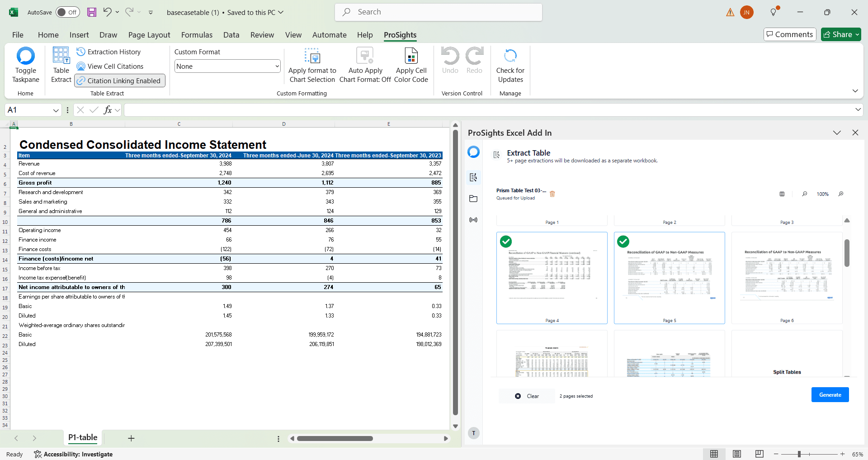Image resolution: width=868 pixels, height=460 pixels.
Task: Click the Generate button
Action: (830, 395)
